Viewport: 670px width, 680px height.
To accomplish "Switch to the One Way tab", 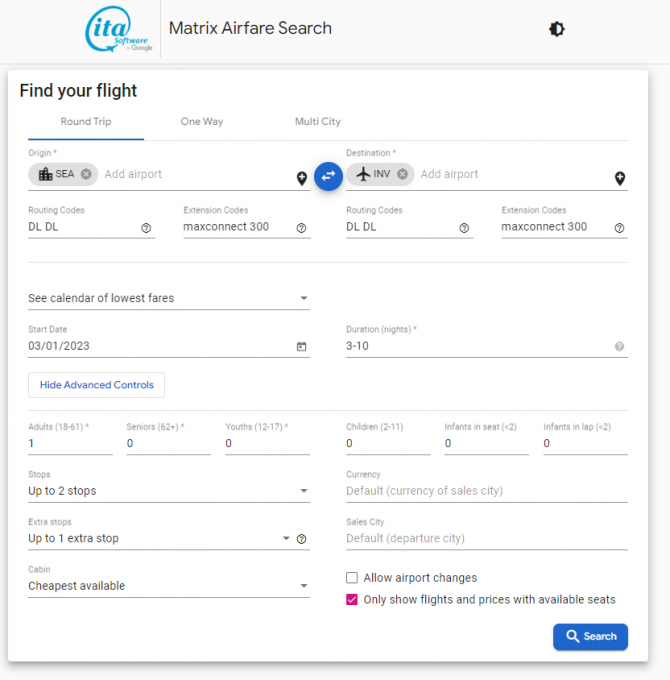I will click(x=202, y=122).
